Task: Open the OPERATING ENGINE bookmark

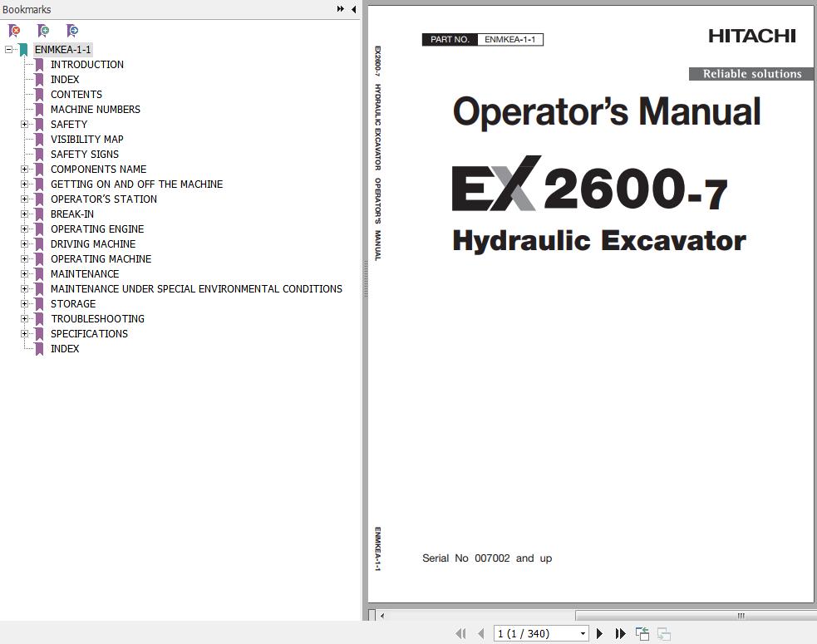Action: [x=97, y=229]
